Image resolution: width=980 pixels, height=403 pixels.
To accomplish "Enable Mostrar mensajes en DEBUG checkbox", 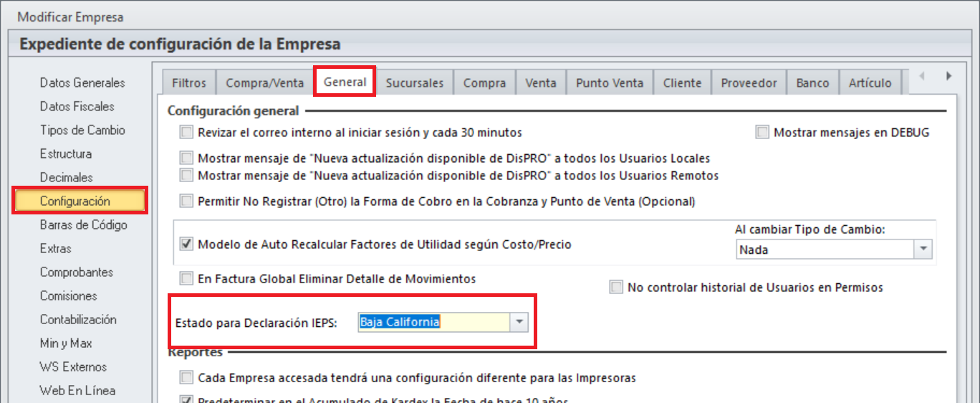I will pyautogui.click(x=762, y=133).
